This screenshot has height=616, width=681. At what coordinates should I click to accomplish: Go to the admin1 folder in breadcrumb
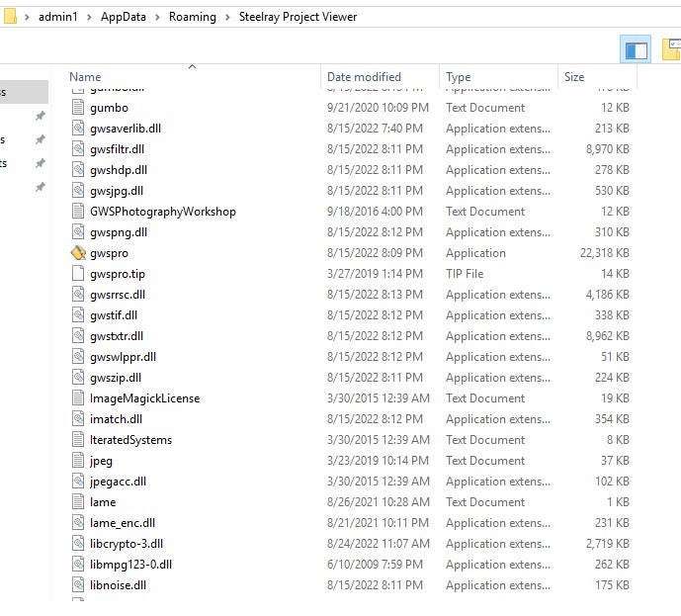[58, 17]
